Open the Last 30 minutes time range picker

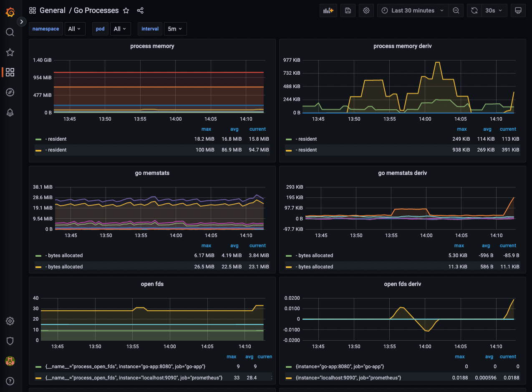[412, 10]
